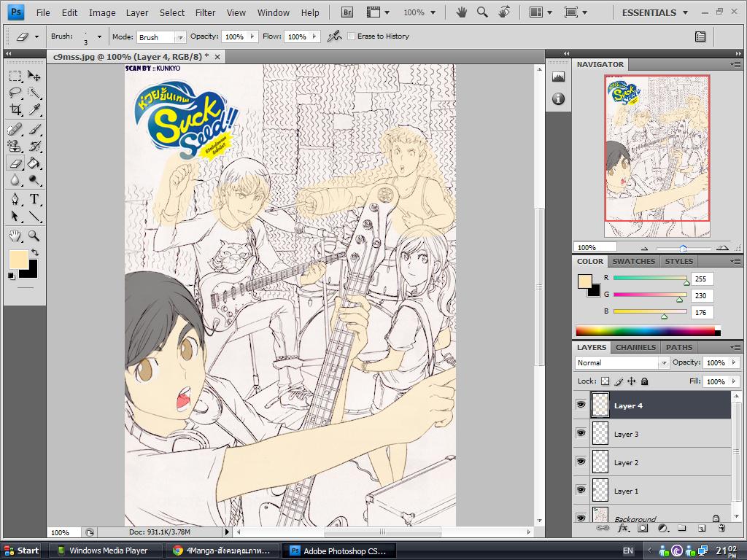747x560 pixels.
Task: Select the Healing Brush tool
Action: pos(15,130)
